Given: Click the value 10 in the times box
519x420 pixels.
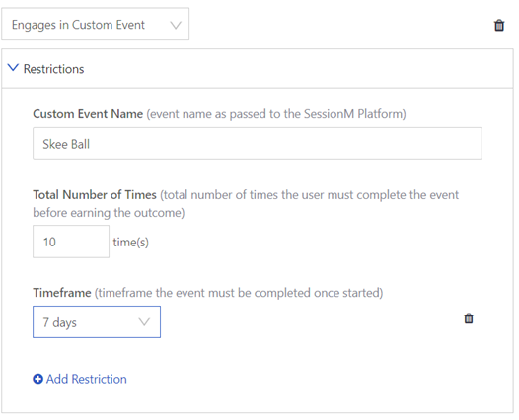Looking at the screenshot, I should click(x=49, y=243).
